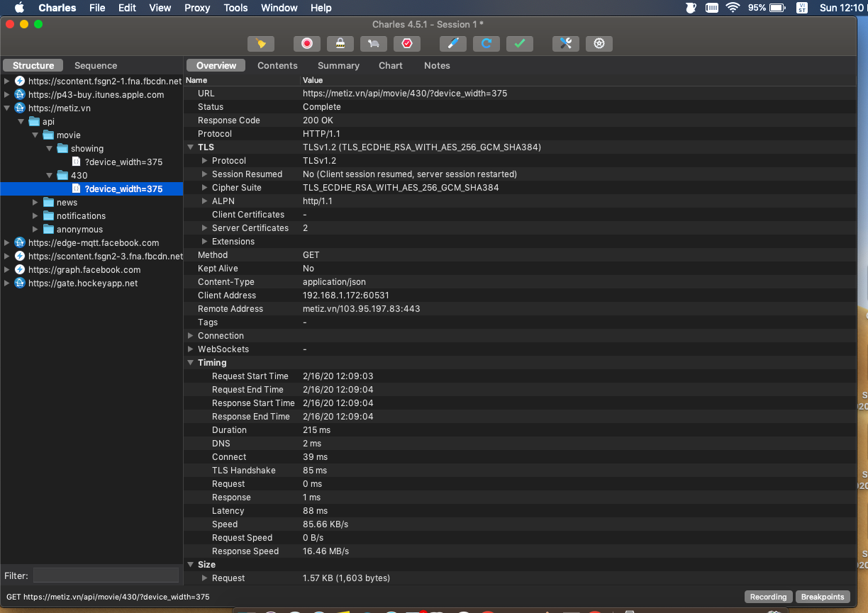Toggle SSL proxying padlock icon
The image size is (868, 613).
[340, 44]
